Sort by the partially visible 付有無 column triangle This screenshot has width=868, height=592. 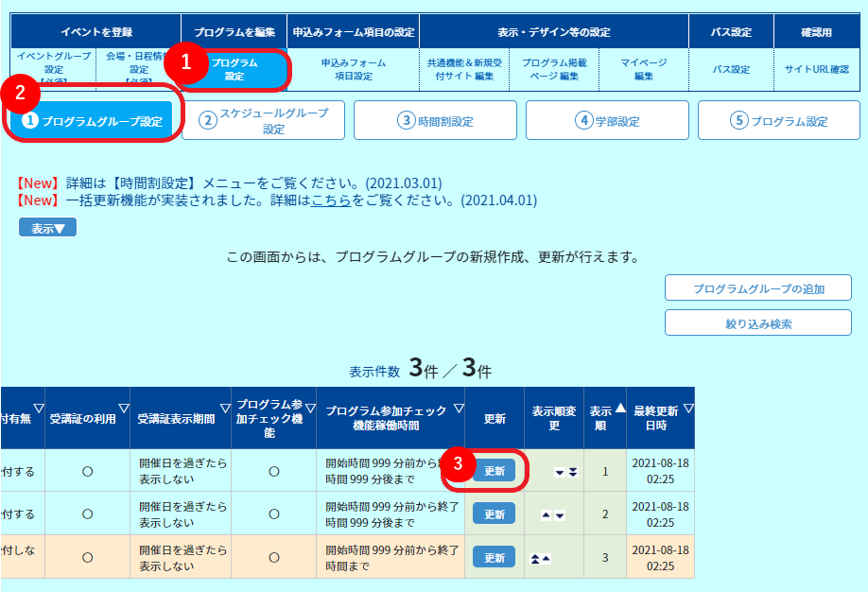38,409
